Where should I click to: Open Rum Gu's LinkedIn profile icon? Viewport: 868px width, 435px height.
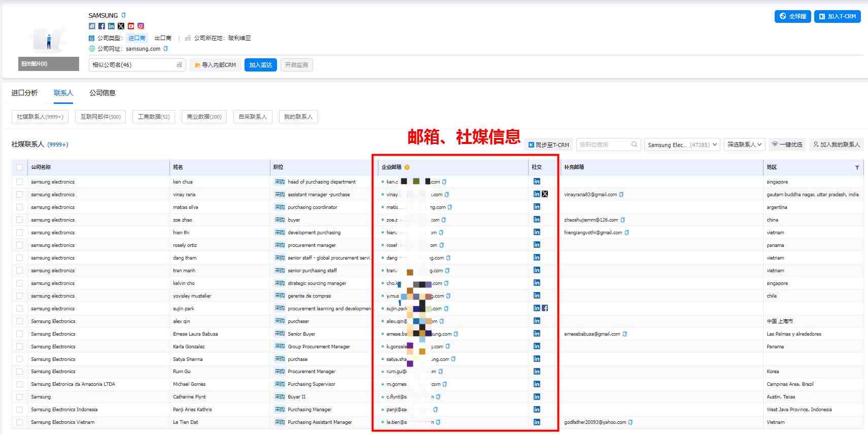click(x=537, y=372)
